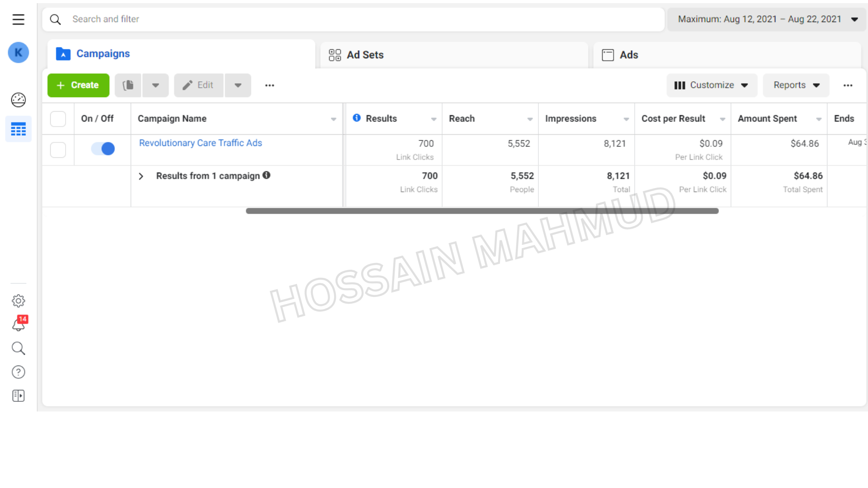868x488 pixels.
Task: Open the Campaign Name column sort arrow
Action: click(x=334, y=119)
